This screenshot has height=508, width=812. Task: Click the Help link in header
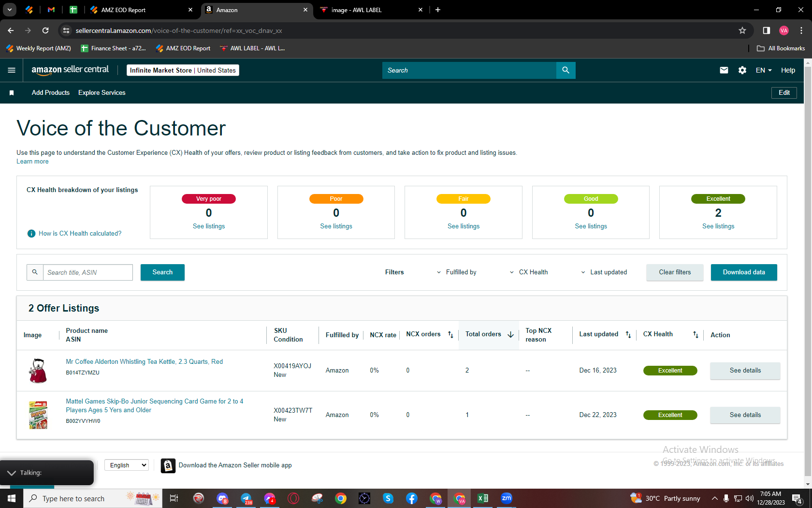[x=788, y=70]
